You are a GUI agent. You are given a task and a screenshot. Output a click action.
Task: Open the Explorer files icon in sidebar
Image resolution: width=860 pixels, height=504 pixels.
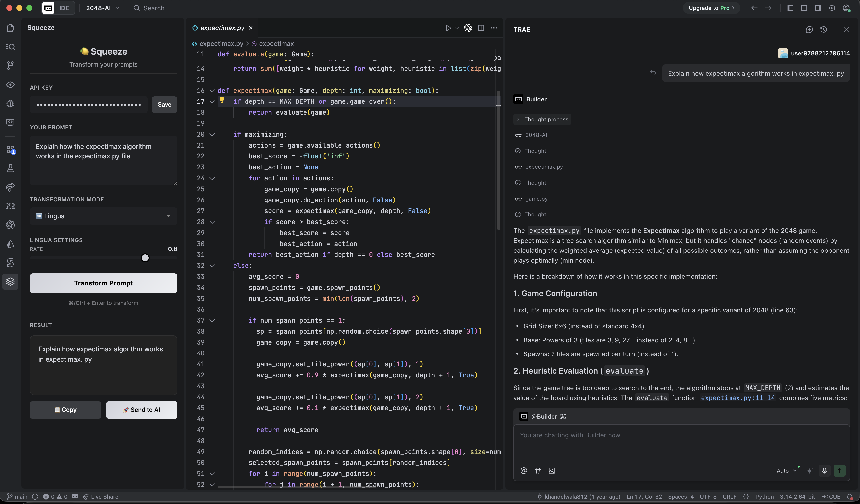(10, 28)
